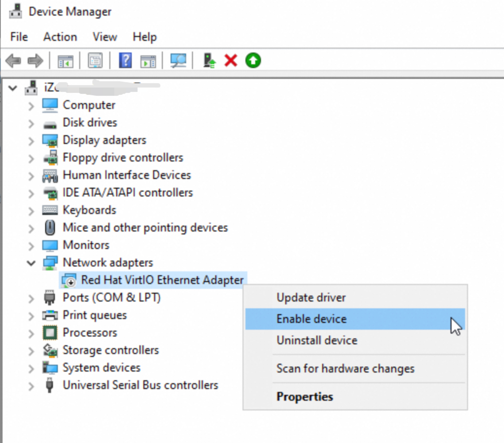504x443 pixels.
Task: Open the Action menu
Action: coord(60,37)
